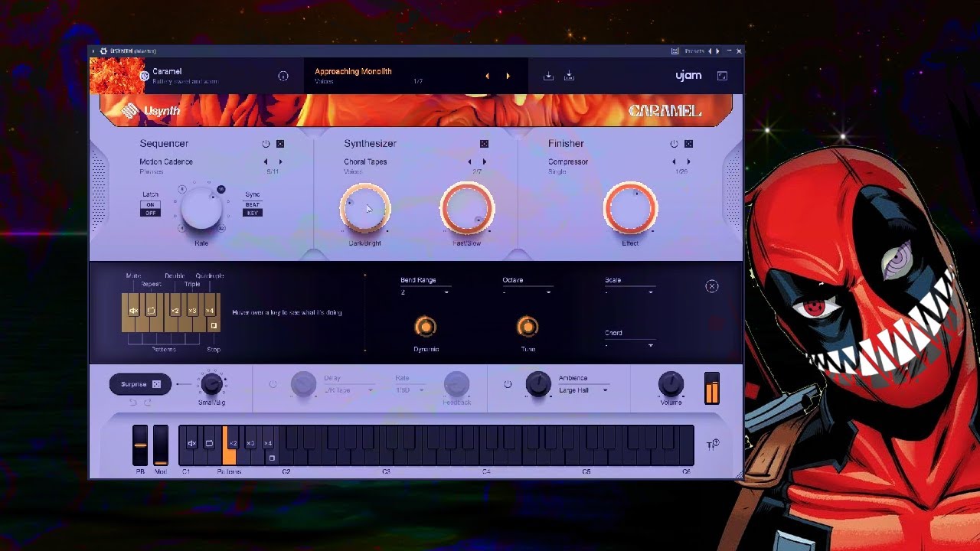The width and height of the screenshot is (980, 551).
Task: Set Sync to BEAT
Action: click(253, 204)
